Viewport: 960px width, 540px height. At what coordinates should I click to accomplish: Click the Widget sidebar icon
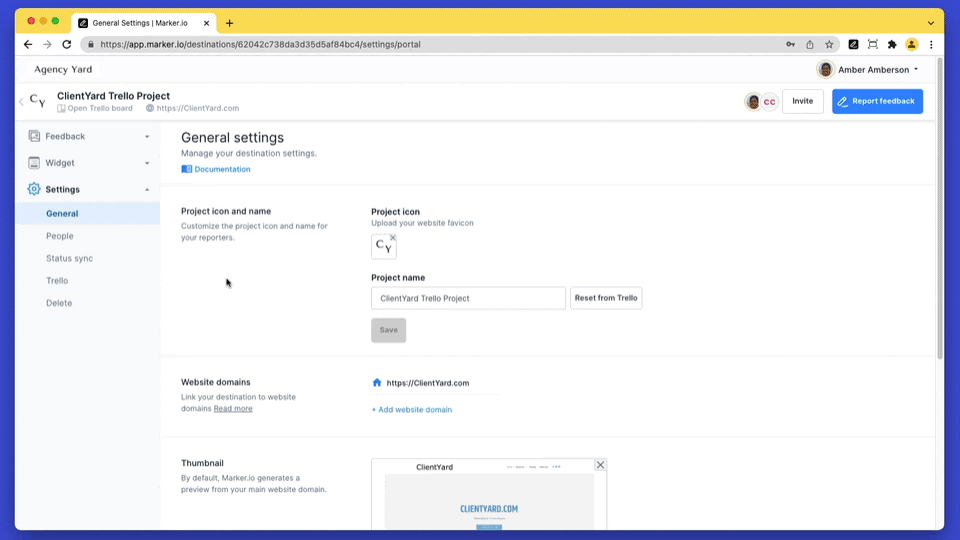[34, 163]
